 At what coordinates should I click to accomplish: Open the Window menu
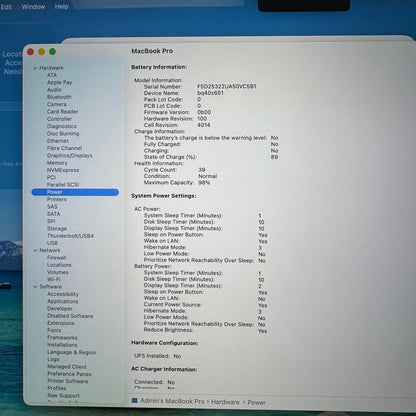click(33, 7)
